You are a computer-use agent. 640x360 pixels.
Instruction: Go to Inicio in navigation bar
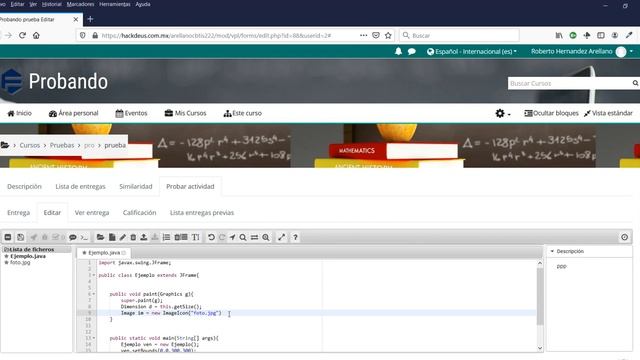[x=20, y=113]
